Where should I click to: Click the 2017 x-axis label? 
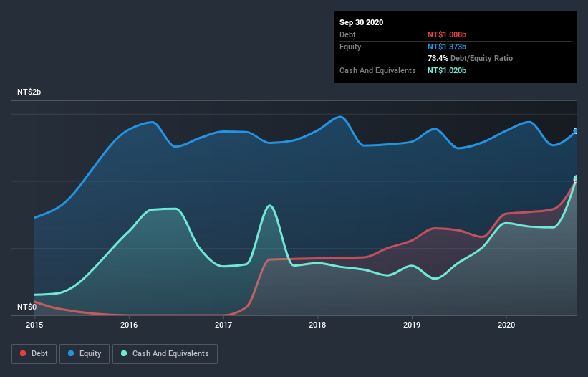223,325
